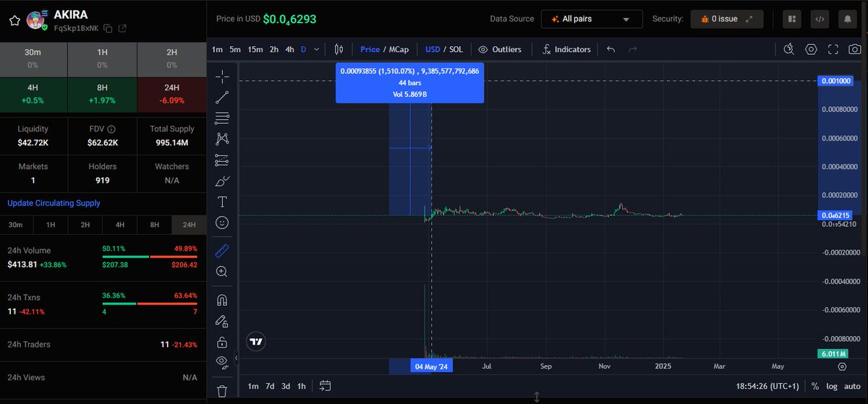Click the 0.001000 price axis label
The width and height of the screenshot is (868, 404).
(837, 81)
